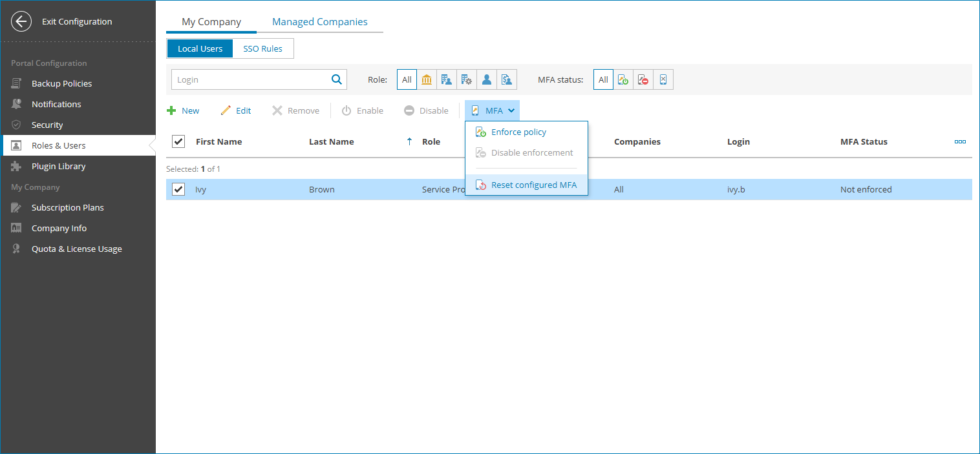
Task: Toggle the Role column sort arrow
Action: [409, 141]
